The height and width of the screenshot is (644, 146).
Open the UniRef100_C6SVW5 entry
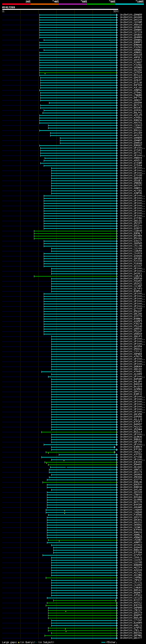click(131, 22)
